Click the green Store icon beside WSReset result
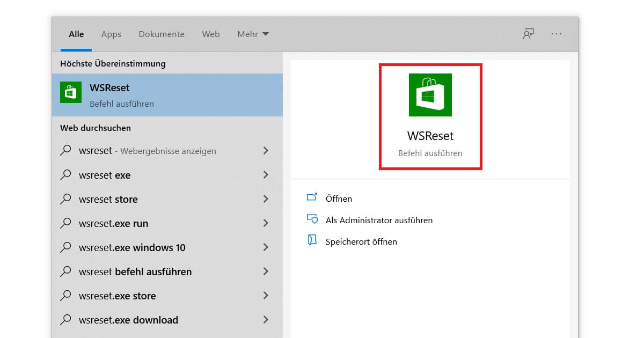 (x=71, y=92)
